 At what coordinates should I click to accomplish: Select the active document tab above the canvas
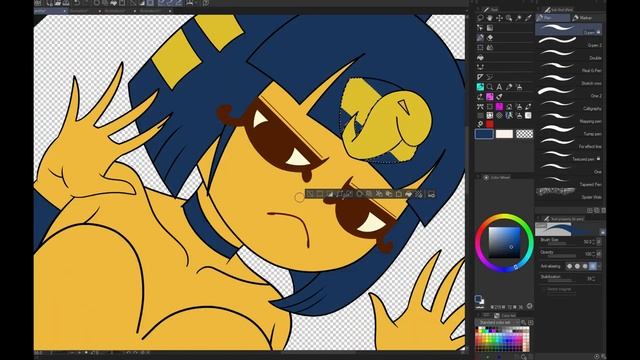(x=50, y=11)
